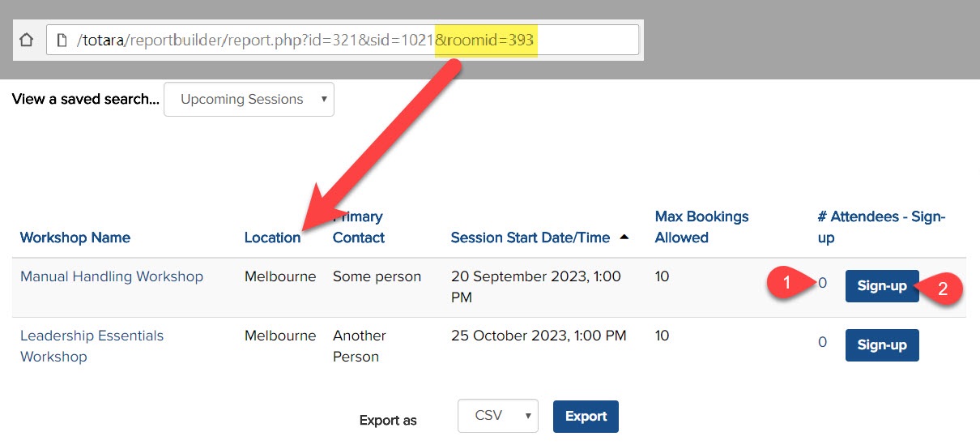
Task: Open the Upcoming Sessions saved search dropdown
Action: (x=249, y=100)
